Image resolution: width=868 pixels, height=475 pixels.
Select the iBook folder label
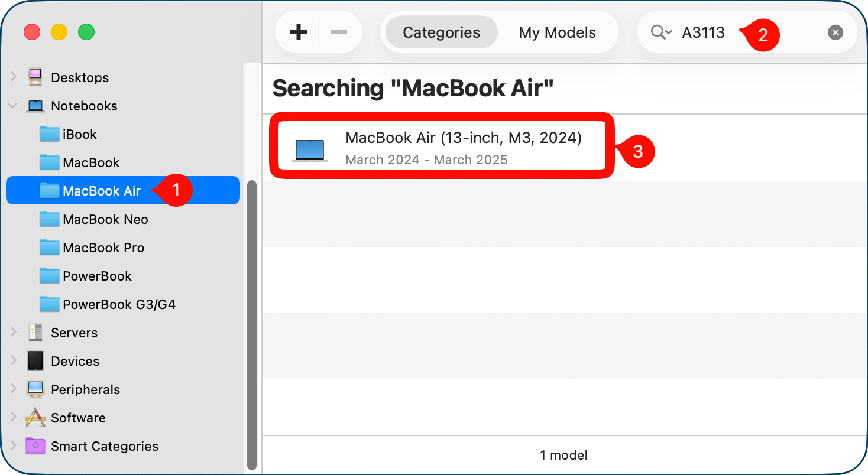tap(80, 134)
